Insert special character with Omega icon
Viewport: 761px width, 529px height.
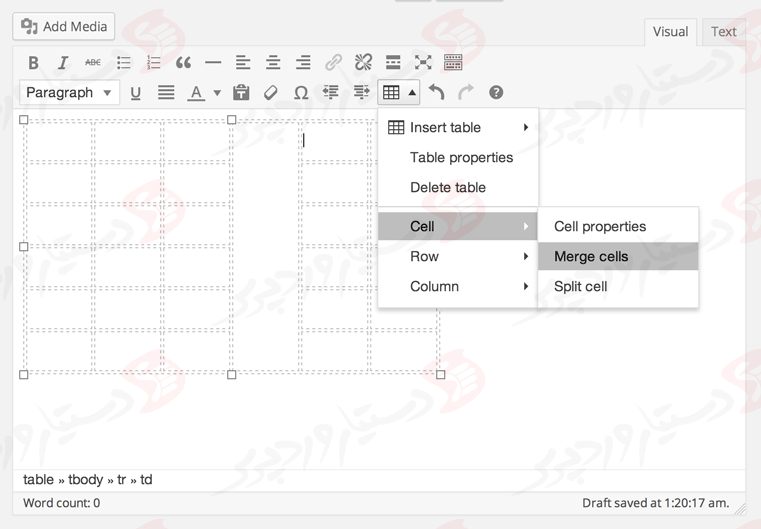pyautogui.click(x=300, y=93)
